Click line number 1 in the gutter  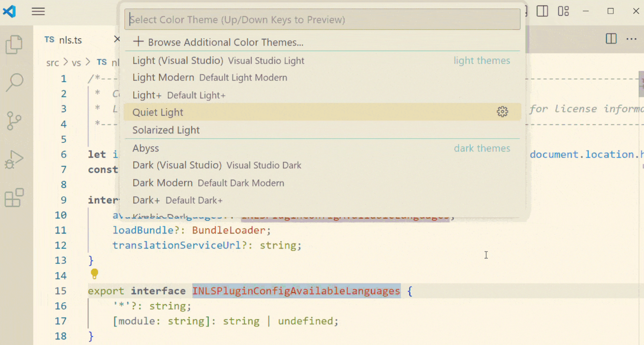coord(64,79)
